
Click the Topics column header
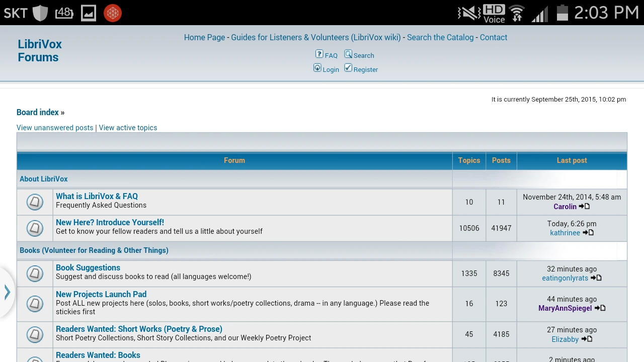(469, 160)
